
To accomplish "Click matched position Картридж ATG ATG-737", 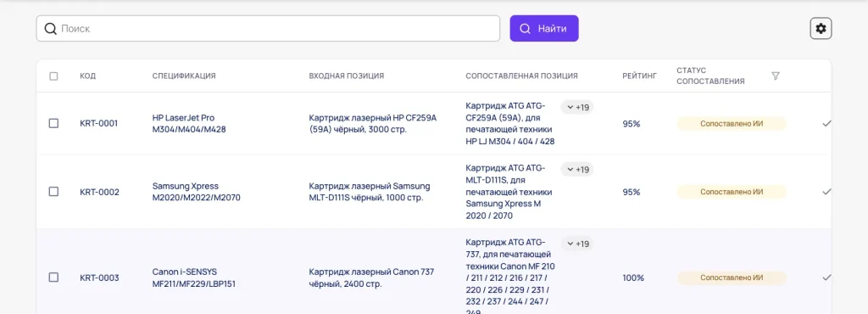I will point(510,278).
